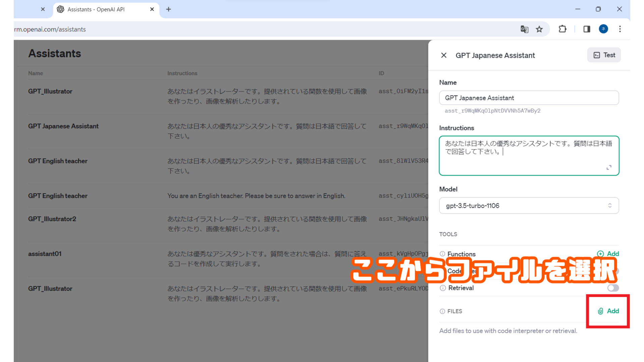Open Chrome three-dot menu
The width and height of the screenshot is (644, 362).
point(620,29)
